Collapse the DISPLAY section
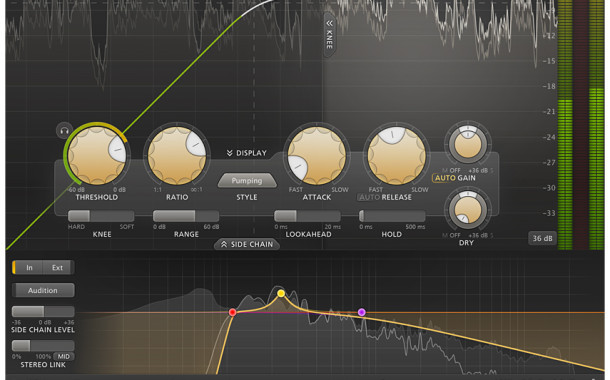This screenshot has height=380, width=610. click(x=247, y=153)
